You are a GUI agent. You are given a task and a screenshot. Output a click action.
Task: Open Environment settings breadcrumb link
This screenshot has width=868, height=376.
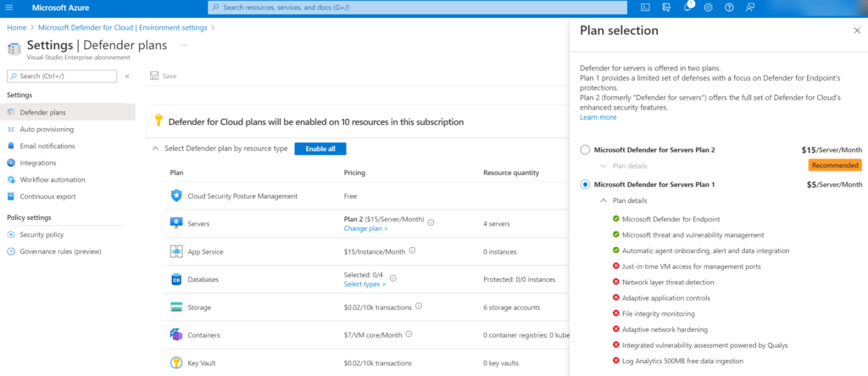pos(123,27)
